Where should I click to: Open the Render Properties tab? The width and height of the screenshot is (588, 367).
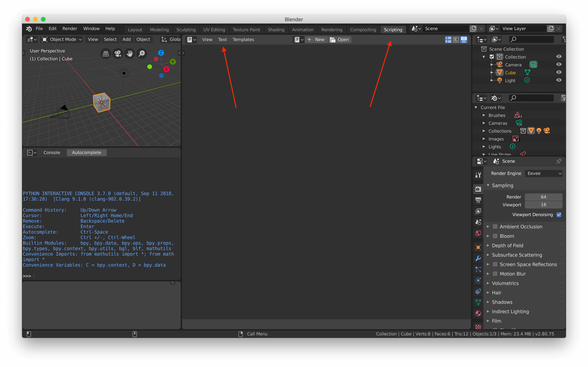click(x=478, y=189)
